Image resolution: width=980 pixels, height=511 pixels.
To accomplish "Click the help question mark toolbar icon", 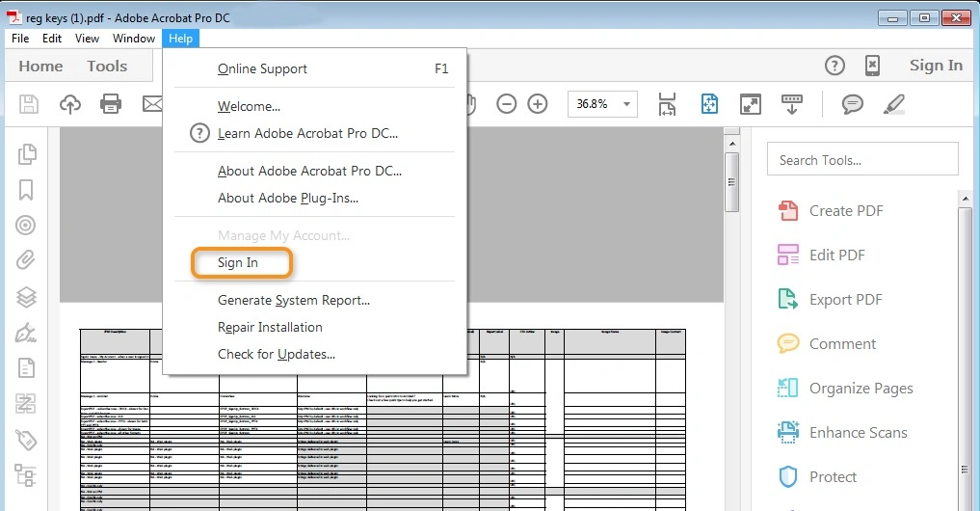I will pyautogui.click(x=835, y=65).
